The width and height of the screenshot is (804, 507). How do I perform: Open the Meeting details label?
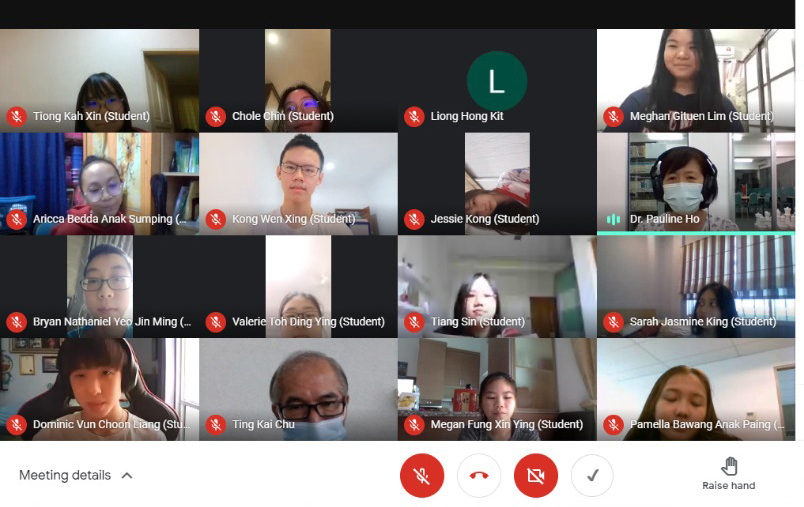pyautogui.click(x=65, y=475)
